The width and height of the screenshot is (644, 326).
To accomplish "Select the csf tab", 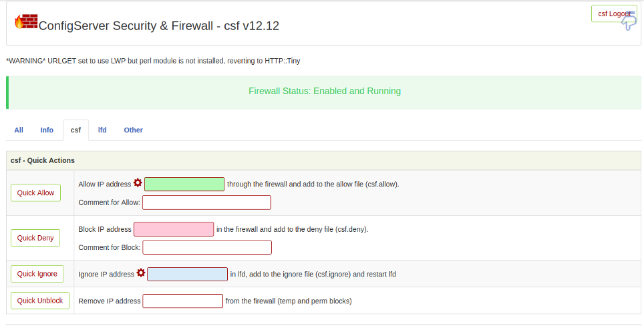I will (x=75, y=130).
